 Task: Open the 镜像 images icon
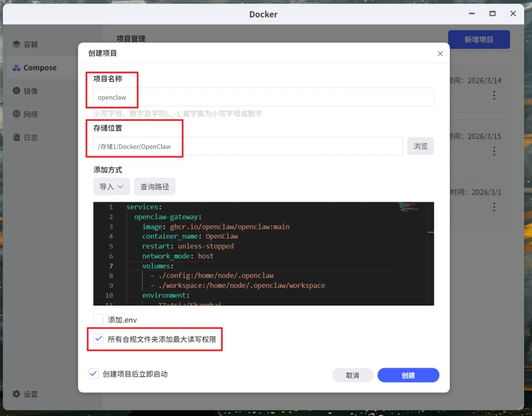click(17, 91)
